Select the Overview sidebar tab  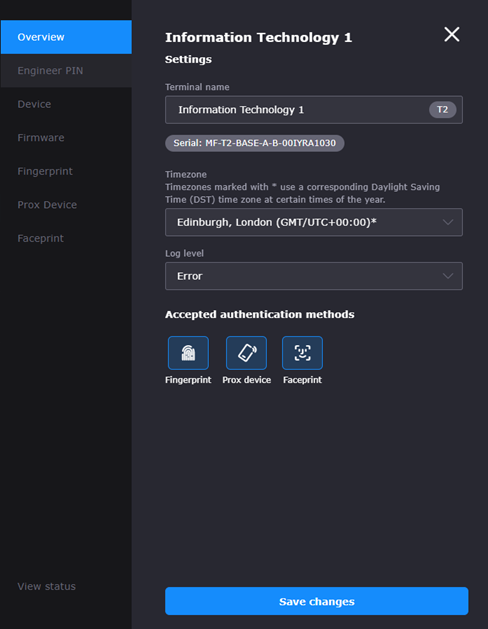click(66, 37)
